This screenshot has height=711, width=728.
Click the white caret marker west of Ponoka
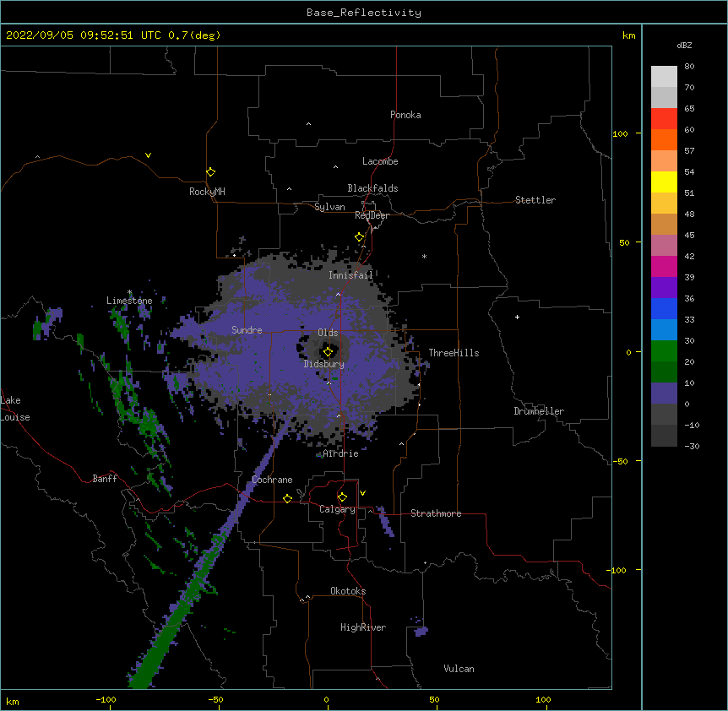308,124
